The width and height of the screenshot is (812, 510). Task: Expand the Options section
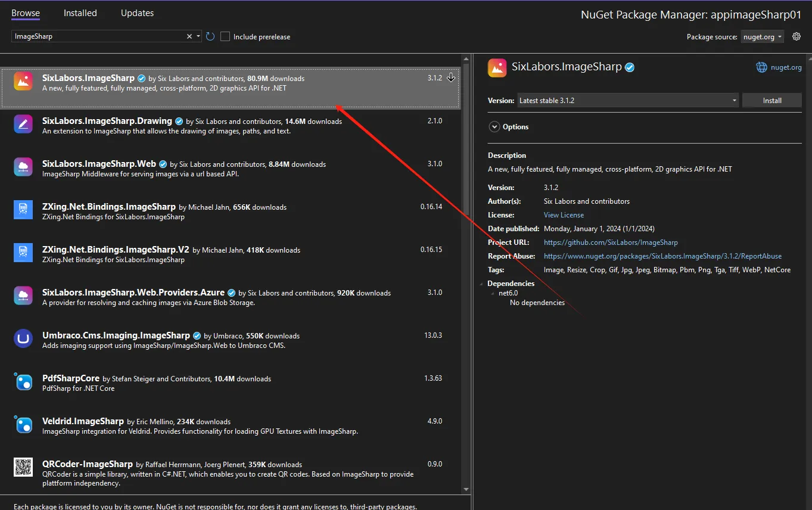[494, 127]
